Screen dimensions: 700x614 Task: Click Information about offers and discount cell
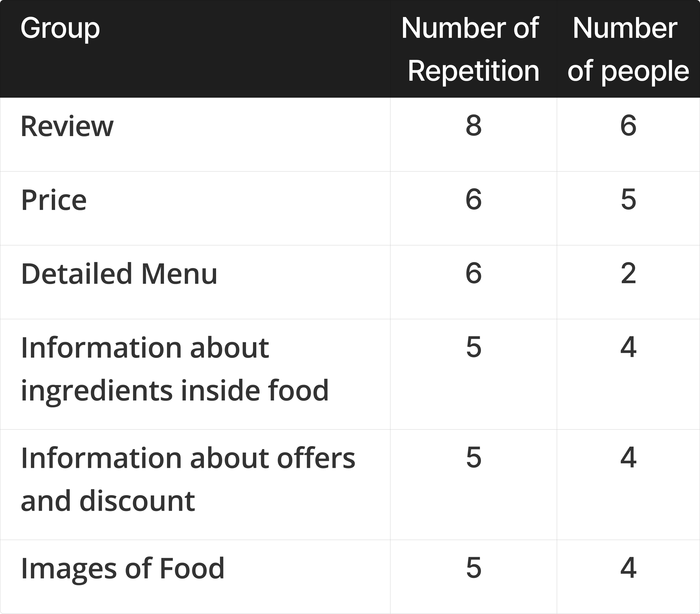coord(188,479)
